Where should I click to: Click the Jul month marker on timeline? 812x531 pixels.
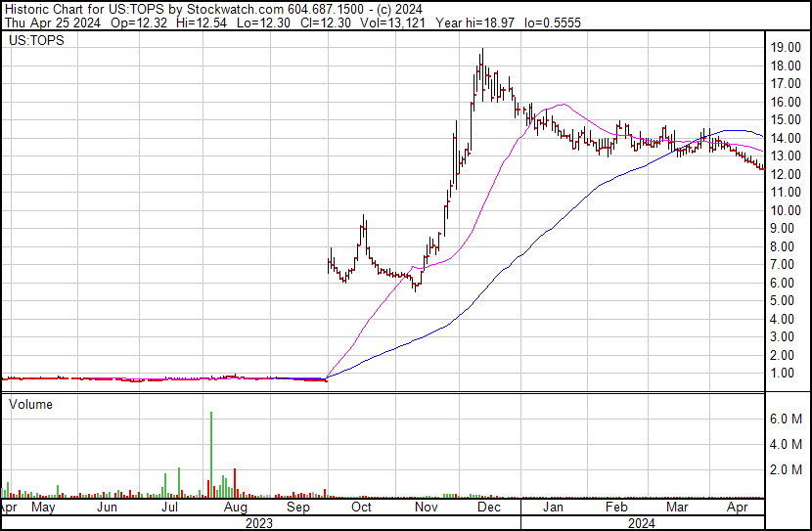pos(170,508)
